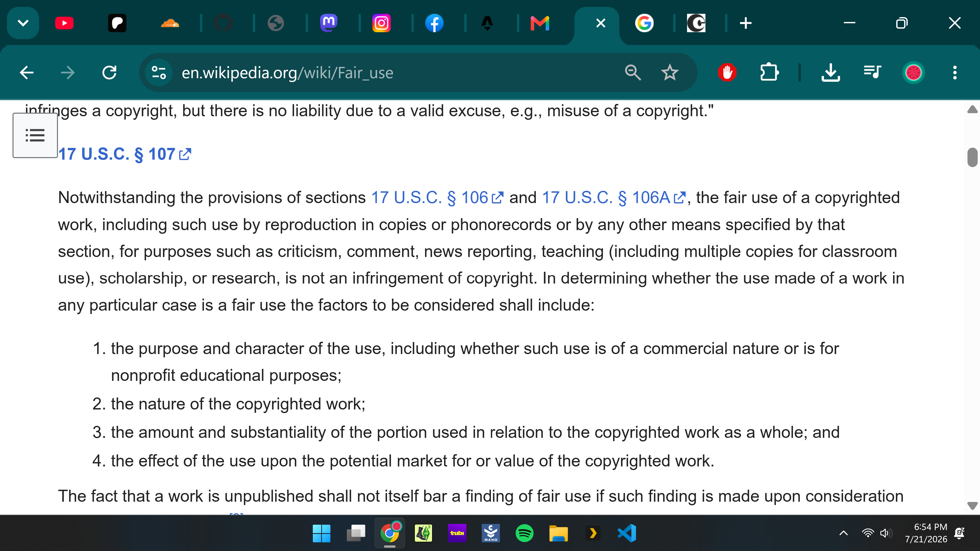The height and width of the screenshot is (551, 980).
Task: Follow the 17 U.S.C. § 106A link
Action: pos(614,197)
